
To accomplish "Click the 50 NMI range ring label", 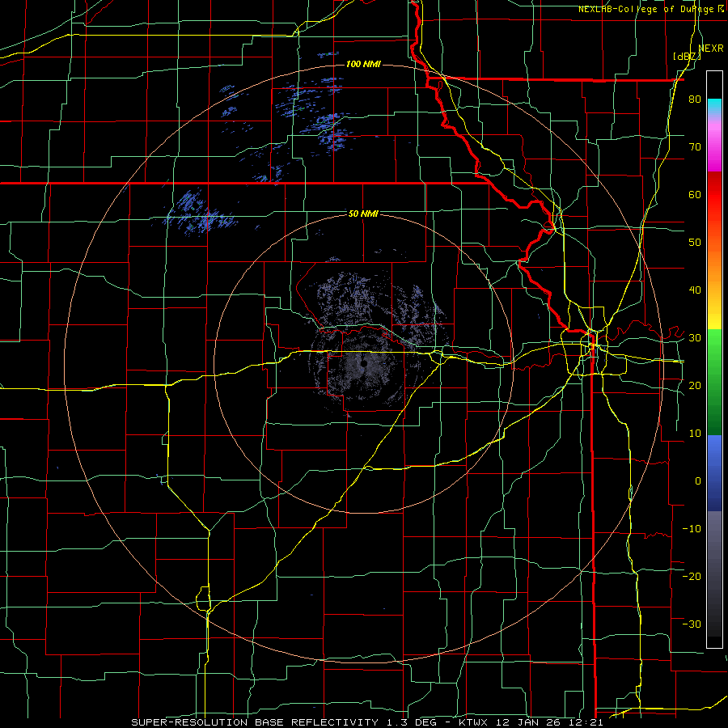I will [x=363, y=214].
